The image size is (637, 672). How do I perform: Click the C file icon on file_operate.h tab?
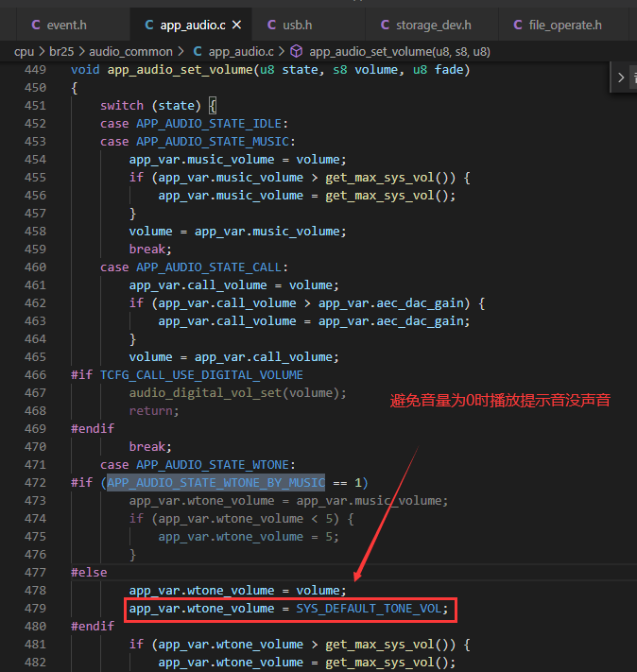pyautogui.click(x=518, y=26)
